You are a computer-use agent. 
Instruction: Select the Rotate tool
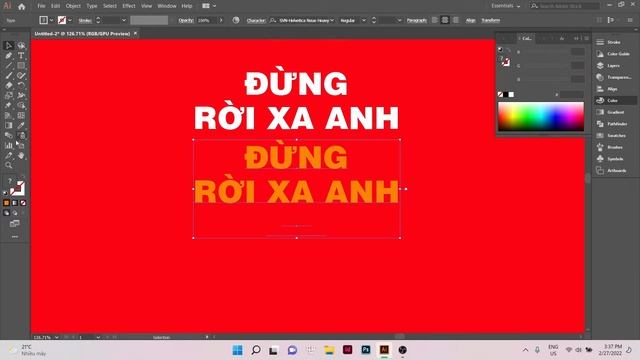coord(21,85)
